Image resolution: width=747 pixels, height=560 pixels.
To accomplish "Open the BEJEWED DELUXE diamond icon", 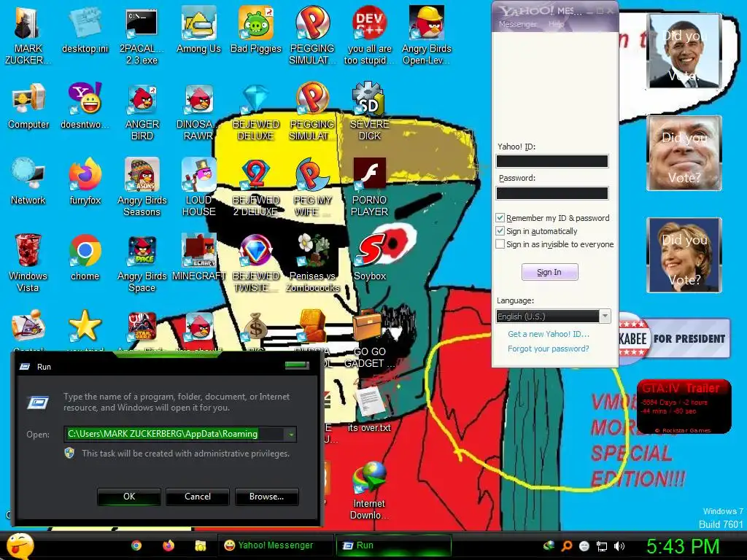I will [256, 100].
